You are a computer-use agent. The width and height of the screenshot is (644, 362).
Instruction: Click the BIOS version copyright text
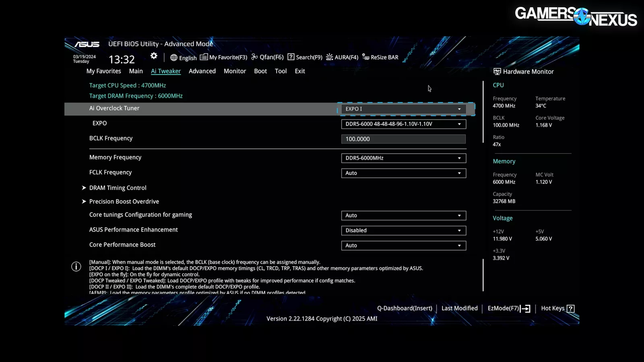point(322,319)
